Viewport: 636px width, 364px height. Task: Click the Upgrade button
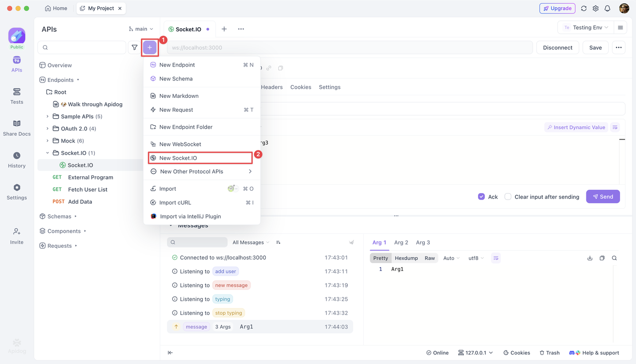tap(557, 8)
